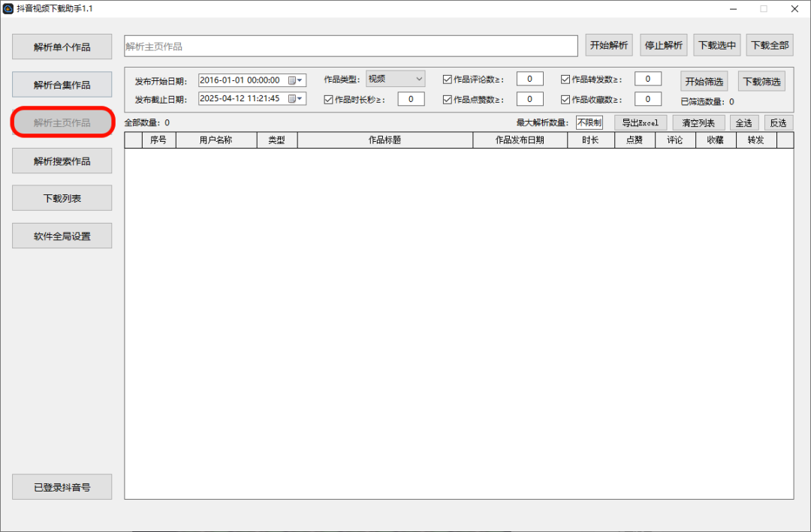Viewport: 811px width, 532px height.
Task: Click the 发布开始日期 date text
Action: tap(240, 80)
